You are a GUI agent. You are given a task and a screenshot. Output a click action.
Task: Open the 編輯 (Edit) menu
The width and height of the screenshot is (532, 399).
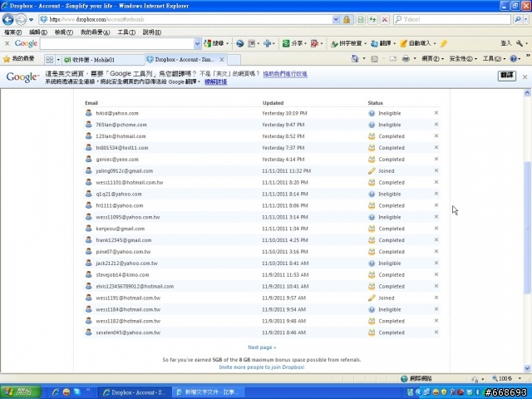(38, 32)
